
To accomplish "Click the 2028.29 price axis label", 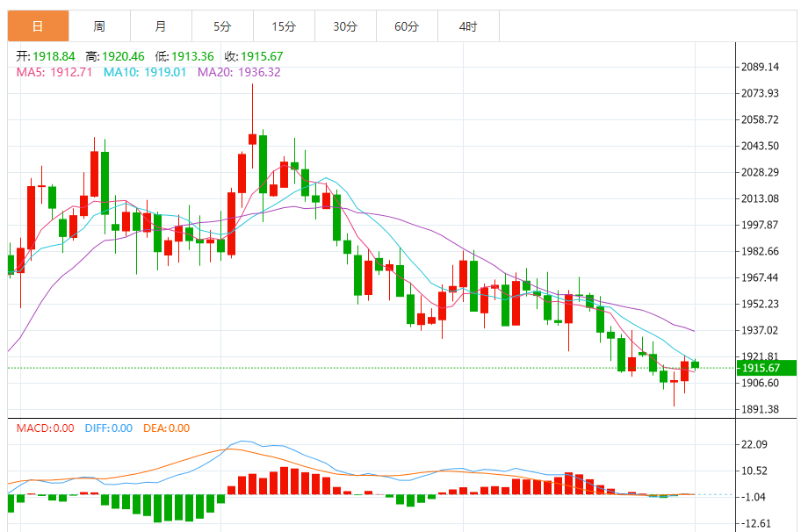I will (760, 172).
